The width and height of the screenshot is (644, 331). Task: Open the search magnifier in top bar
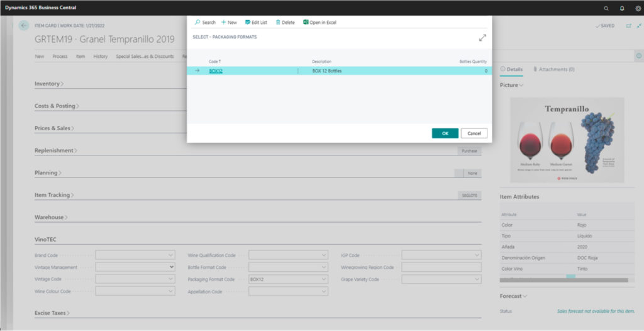606,8
